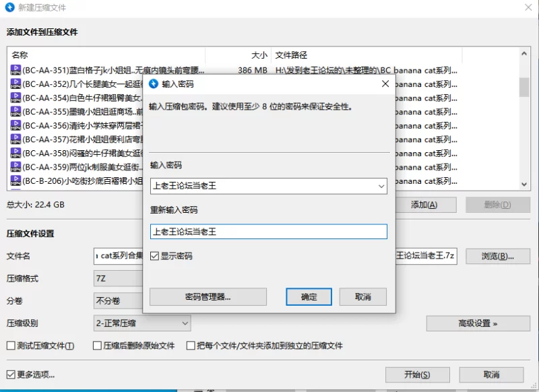Select the video file icon for BC-AA-359
The image size is (539, 392).
[x=15, y=167]
